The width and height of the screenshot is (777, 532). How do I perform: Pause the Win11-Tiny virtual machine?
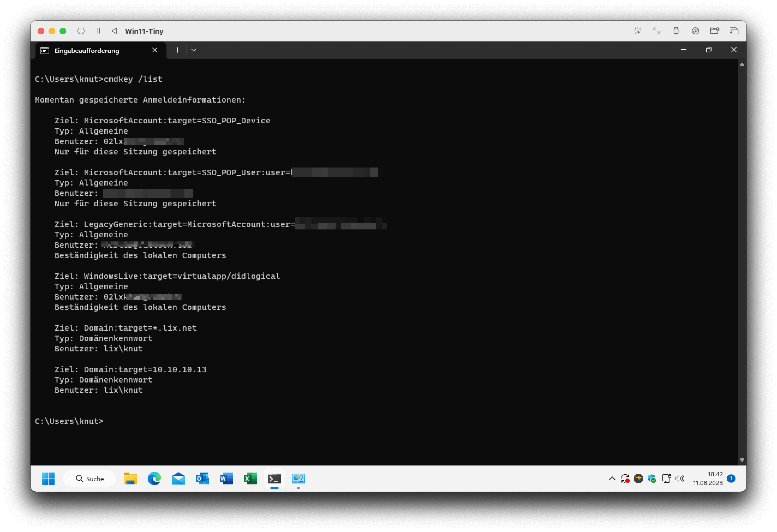tap(98, 31)
